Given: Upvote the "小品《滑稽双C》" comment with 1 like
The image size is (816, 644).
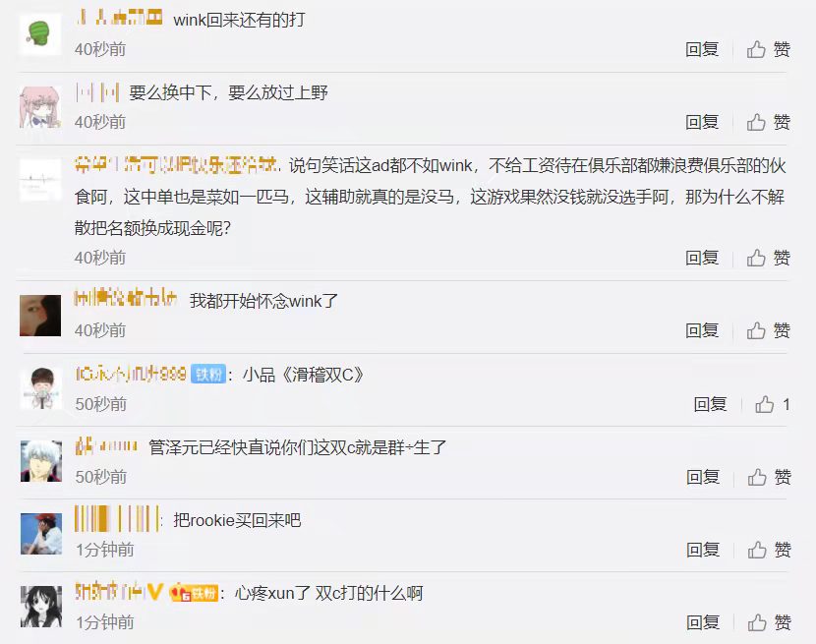Looking at the screenshot, I should [773, 404].
